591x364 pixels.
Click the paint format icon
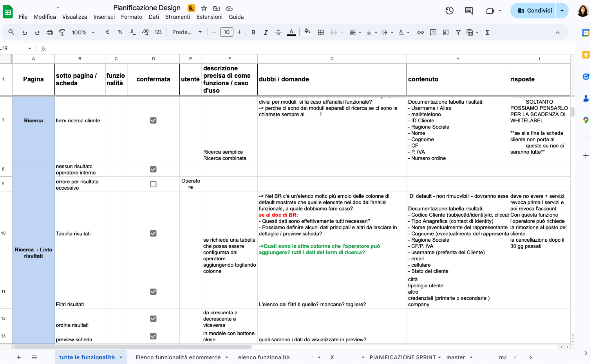point(62,32)
